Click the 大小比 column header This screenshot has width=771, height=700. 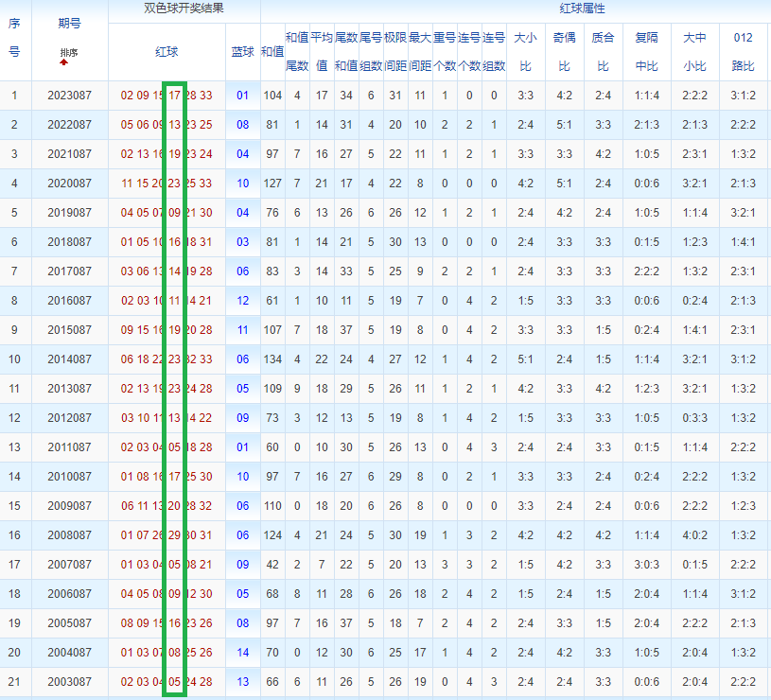pyautogui.click(x=526, y=52)
